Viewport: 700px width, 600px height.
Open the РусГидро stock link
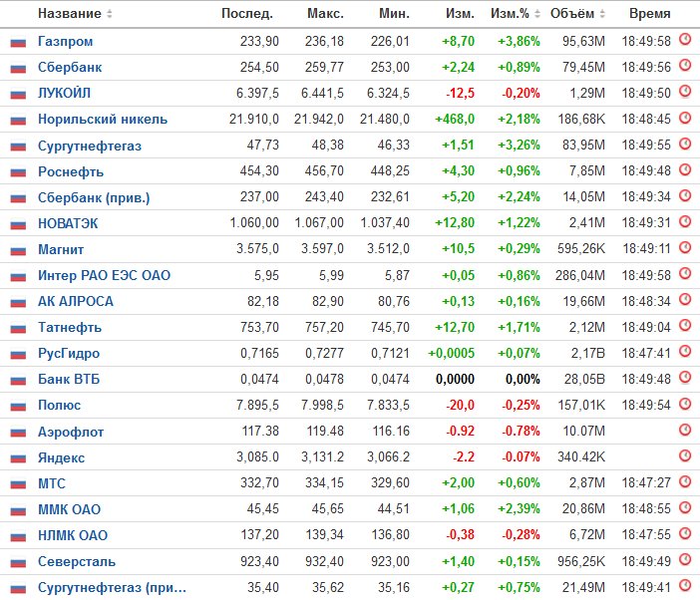pyautogui.click(x=69, y=353)
